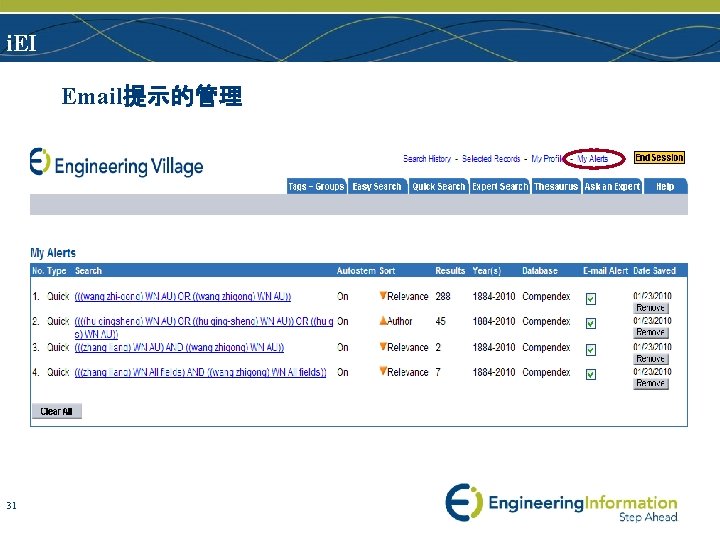720x540 pixels.
Task: Click the Autostem column header
Action: point(356,270)
